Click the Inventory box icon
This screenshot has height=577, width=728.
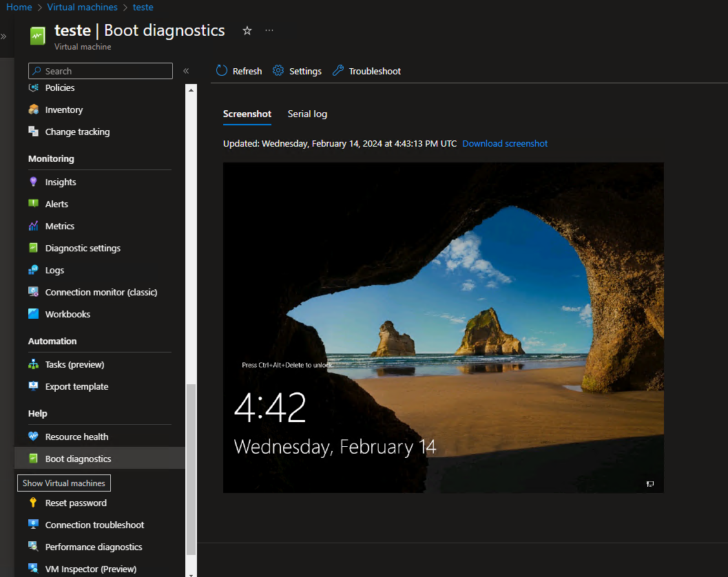[x=34, y=109]
